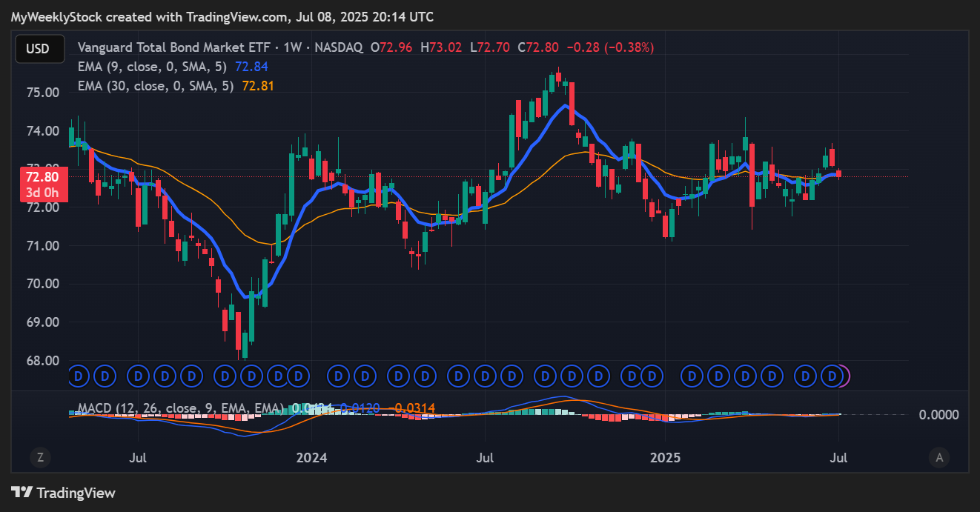Click the MyWeeklyStock header caption text
This screenshot has width=980, height=512.
coord(222,16)
